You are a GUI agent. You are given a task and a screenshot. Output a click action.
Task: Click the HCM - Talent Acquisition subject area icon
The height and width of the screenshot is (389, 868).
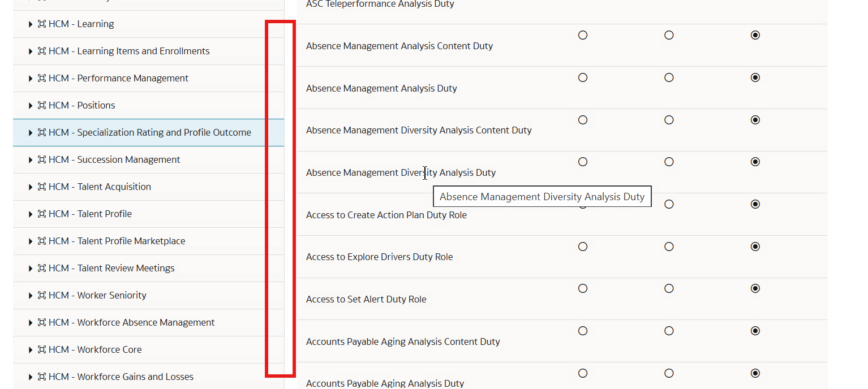point(42,187)
